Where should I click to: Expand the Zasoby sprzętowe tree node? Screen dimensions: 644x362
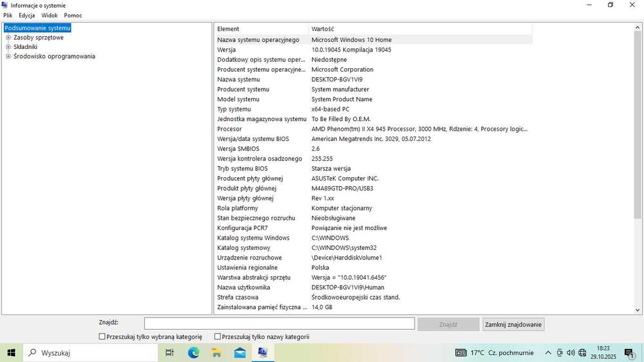pyautogui.click(x=8, y=37)
